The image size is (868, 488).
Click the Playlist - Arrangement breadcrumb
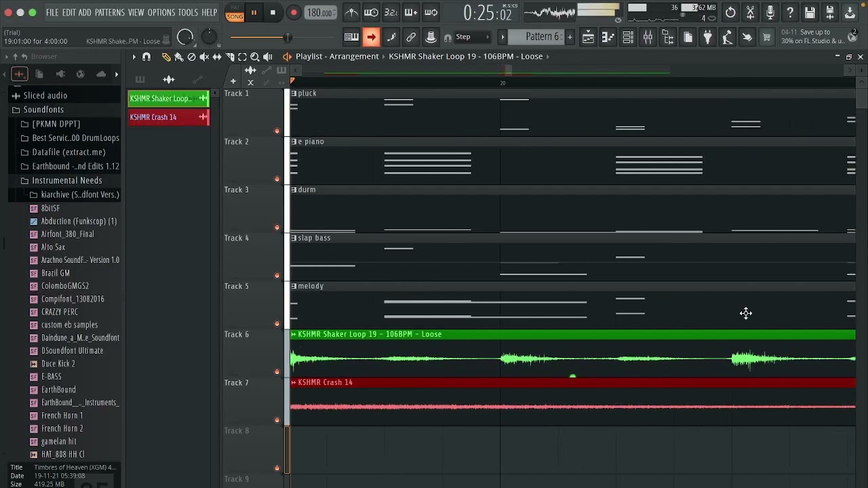(x=337, y=56)
